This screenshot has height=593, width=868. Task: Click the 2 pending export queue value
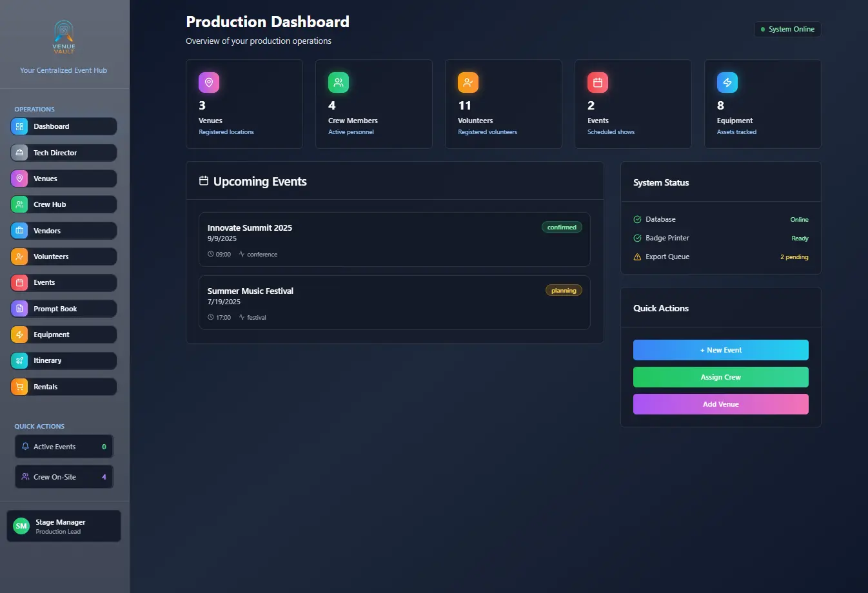point(794,257)
